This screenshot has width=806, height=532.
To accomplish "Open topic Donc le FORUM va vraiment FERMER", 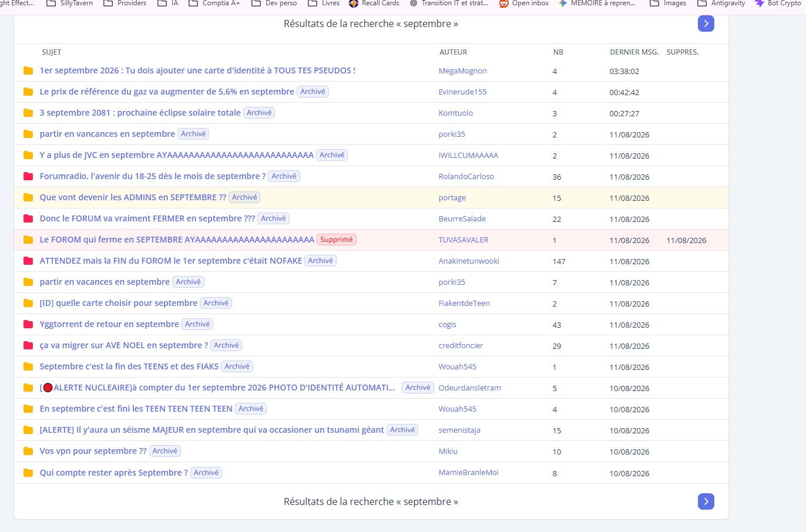I will coord(147,218).
